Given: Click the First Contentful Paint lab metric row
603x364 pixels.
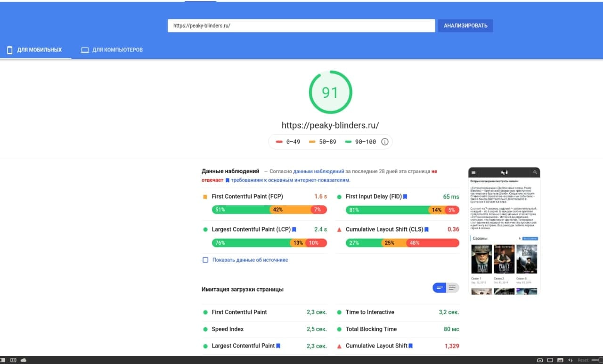Looking at the screenshot, I should click(265, 312).
